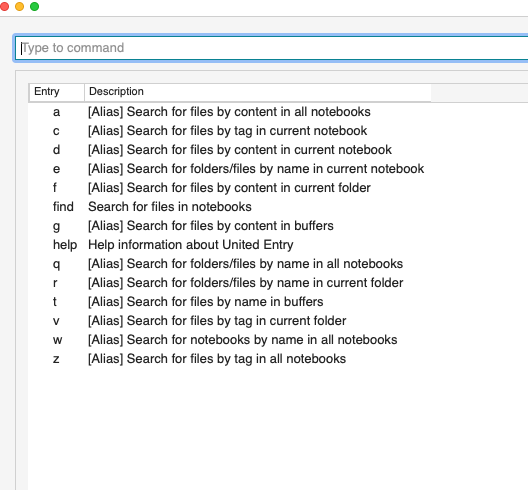Select entry 'q' name in all notebooks
The width and height of the screenshot is (528, 490).
[x=278, y=264]
